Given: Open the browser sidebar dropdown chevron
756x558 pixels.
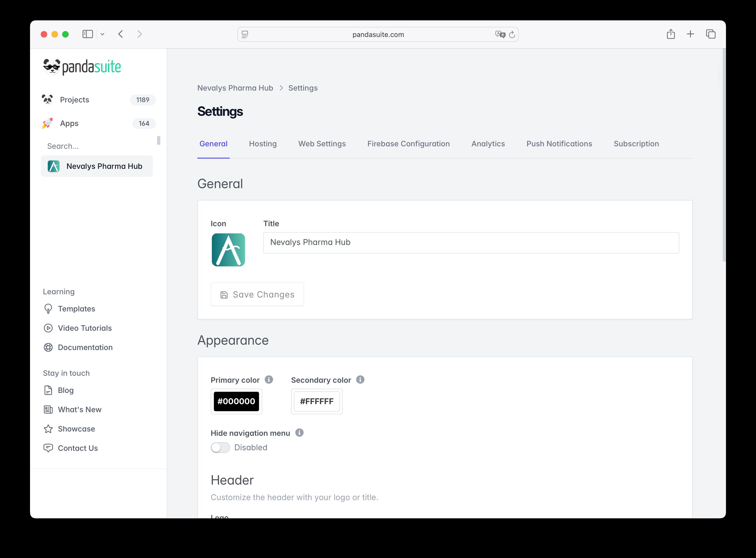Looking at the screenshot, I should [x=103, y=34].
